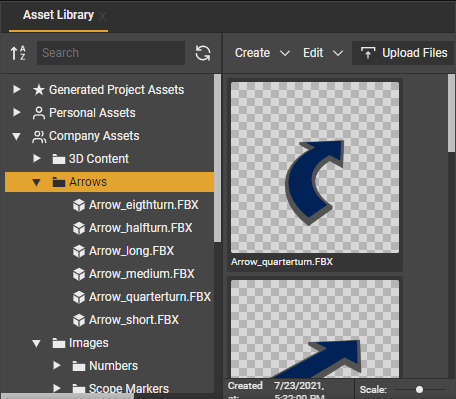Select Arrow_quarterturn.FBX in the tree
The image size is (456, 399).
pos(150,297)
